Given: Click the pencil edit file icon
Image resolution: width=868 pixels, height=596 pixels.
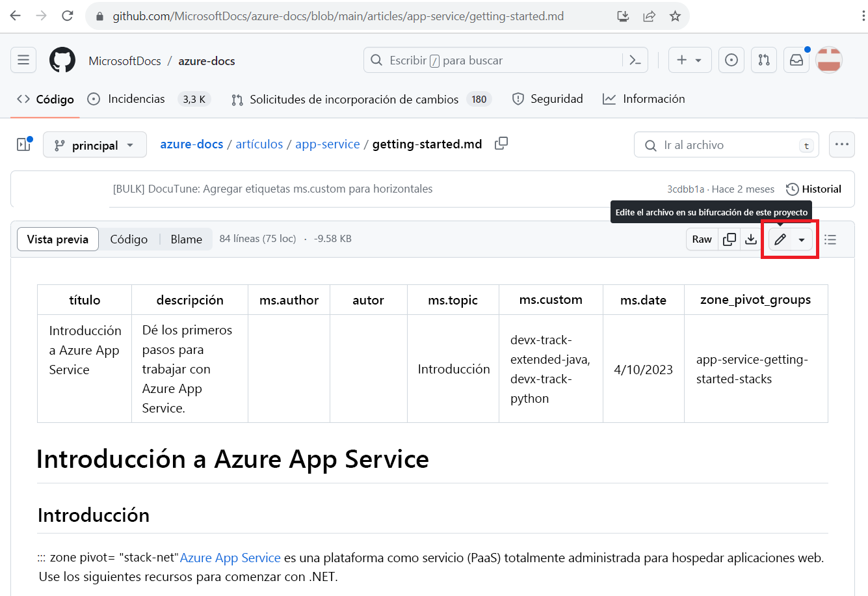Looking at the screenshot, I should (x=780, y=239).
